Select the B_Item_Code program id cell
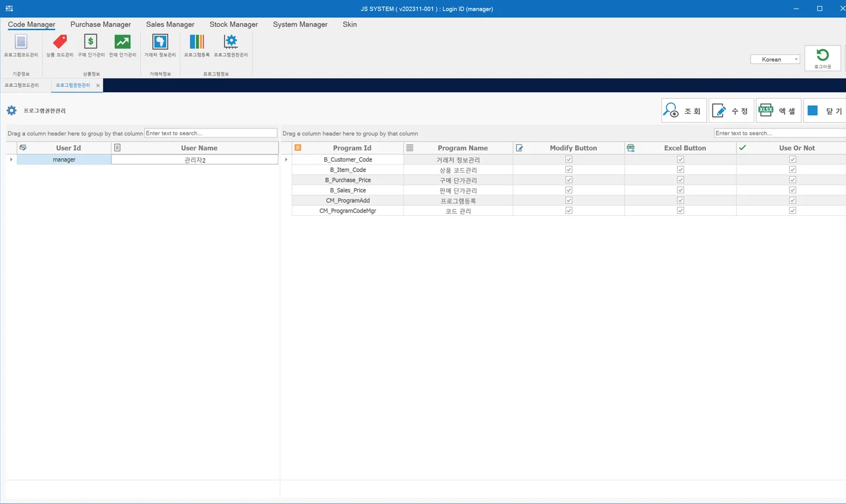The height and width of the screenshot is (504, 846). (348, 170)
